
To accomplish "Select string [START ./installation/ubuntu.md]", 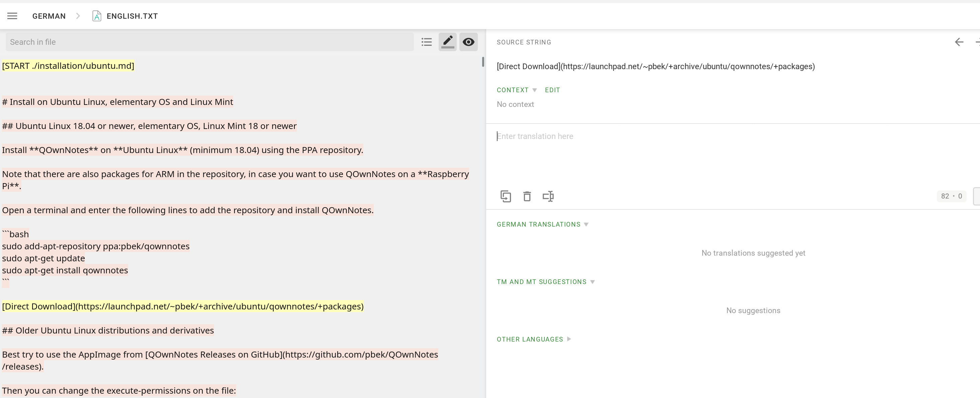I will [x=68, y=66].
